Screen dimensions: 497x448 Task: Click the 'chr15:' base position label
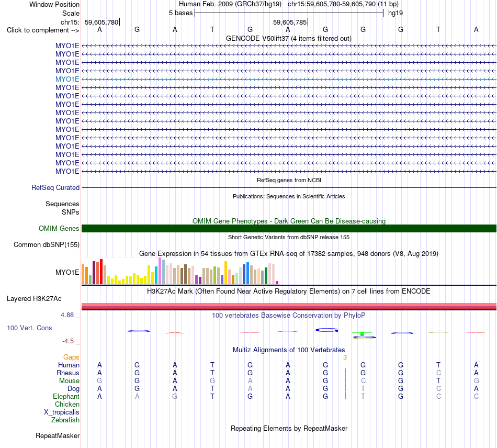click(70, 22)
